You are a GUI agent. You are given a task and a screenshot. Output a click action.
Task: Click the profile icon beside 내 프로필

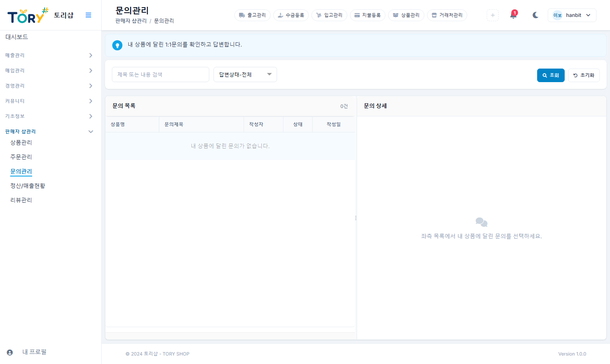[x=10, y=352]
